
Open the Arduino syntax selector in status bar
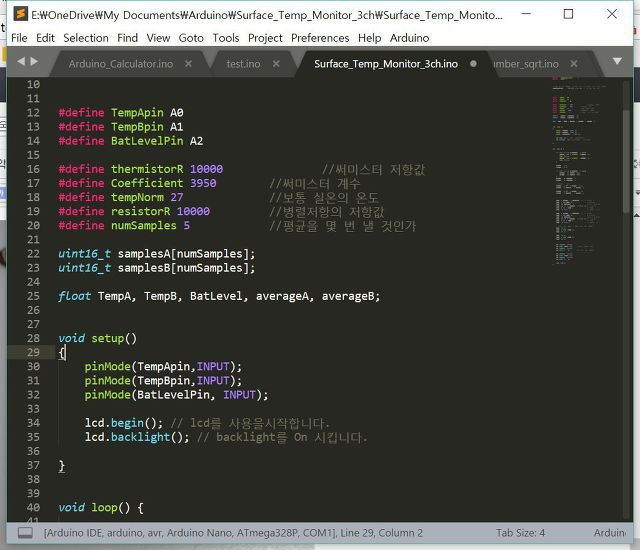tap(609, 533)
